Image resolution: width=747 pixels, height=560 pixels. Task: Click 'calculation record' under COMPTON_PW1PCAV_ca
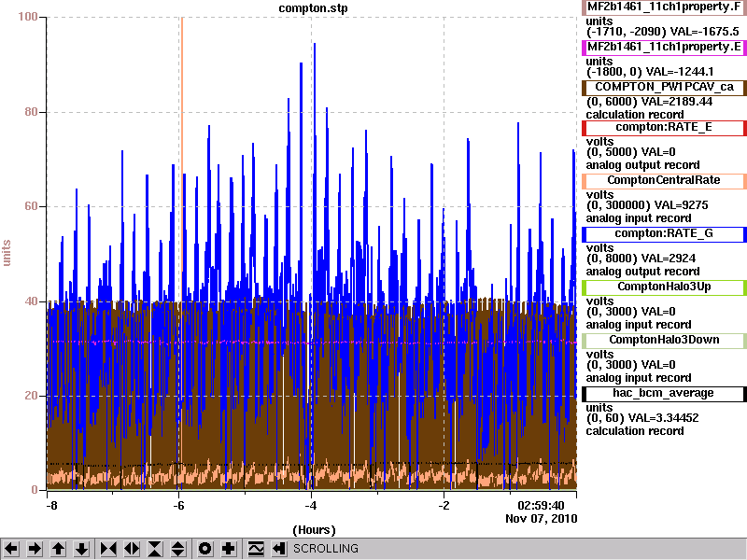635,115
